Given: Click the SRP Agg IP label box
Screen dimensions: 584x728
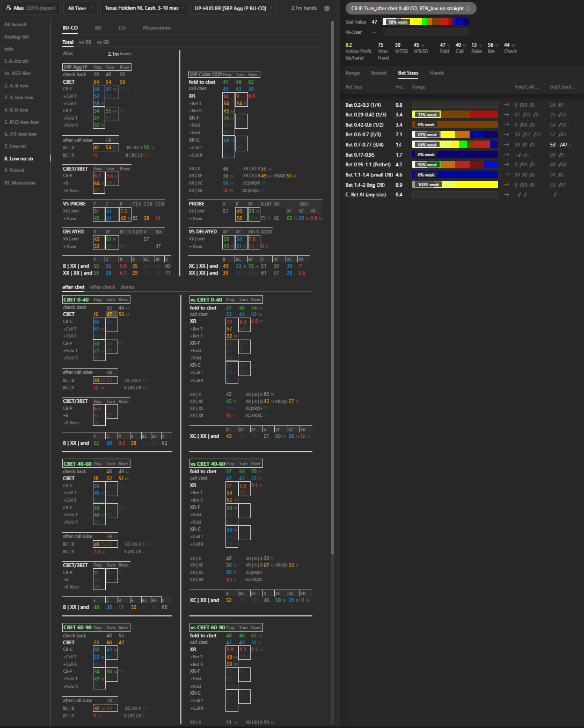Looking at the screenshot, I should [75, 67].
